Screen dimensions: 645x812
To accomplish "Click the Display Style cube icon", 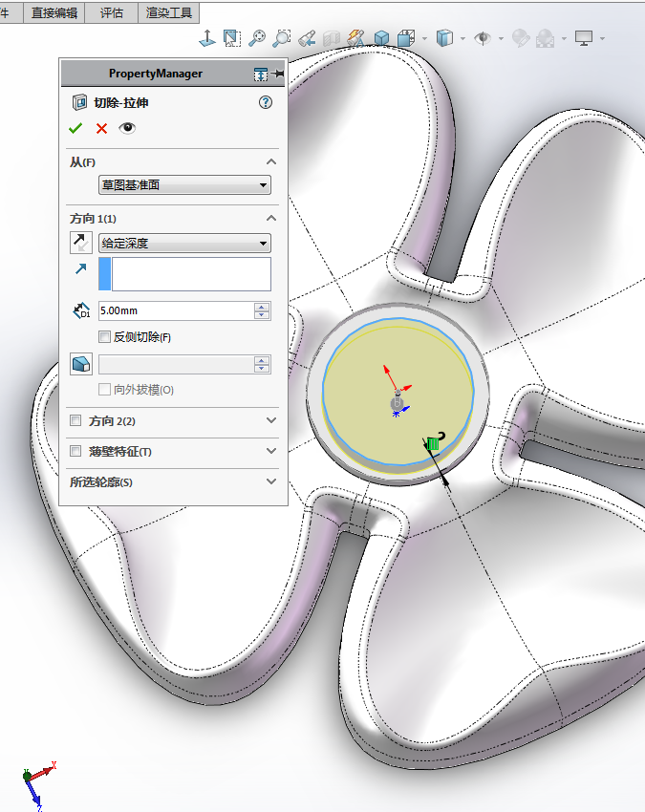I will click(x=444, y=38).
